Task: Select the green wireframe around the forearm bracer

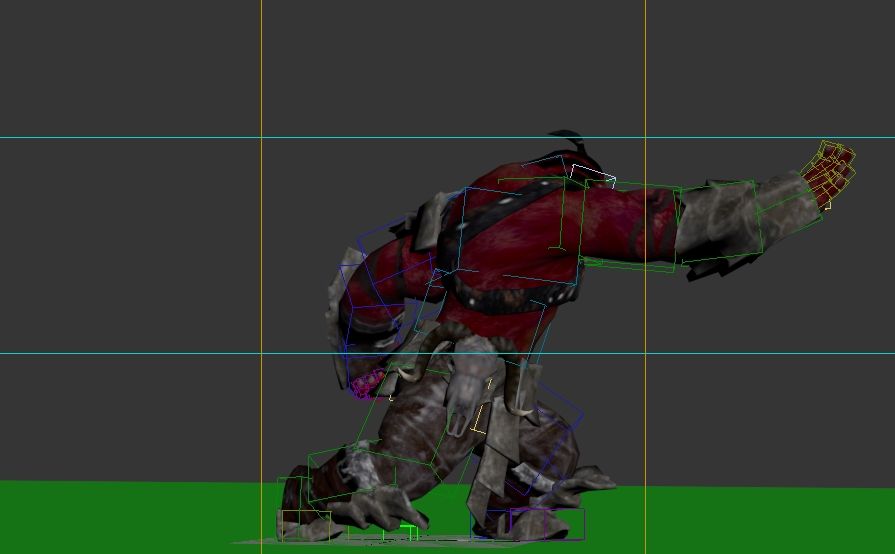Action: tap(719, 221)
